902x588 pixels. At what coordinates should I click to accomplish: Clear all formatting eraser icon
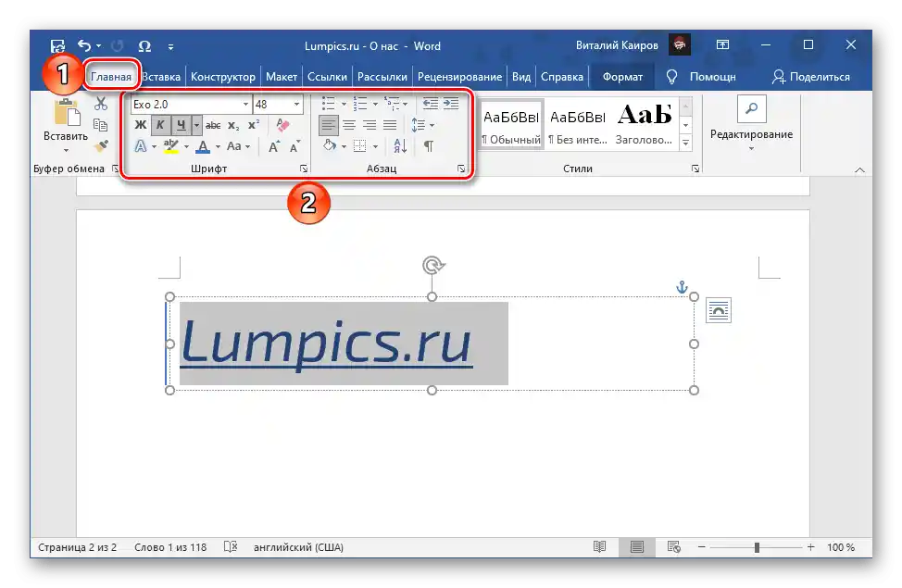[x=282, y=125]
